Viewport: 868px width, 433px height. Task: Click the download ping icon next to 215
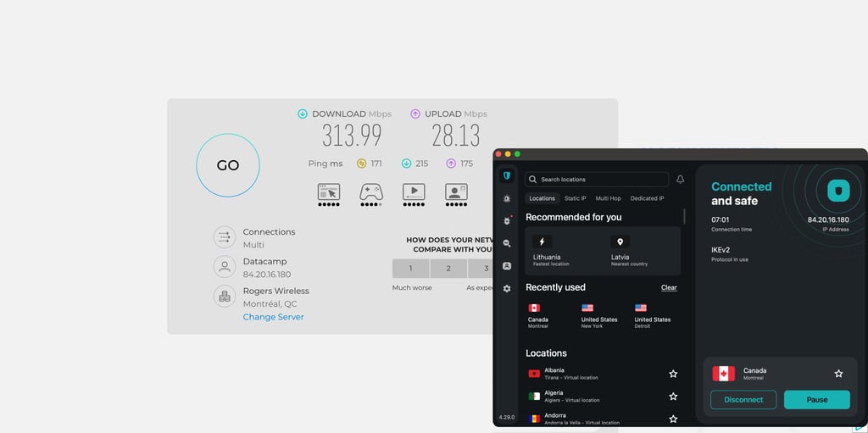[x=406, y=164]
